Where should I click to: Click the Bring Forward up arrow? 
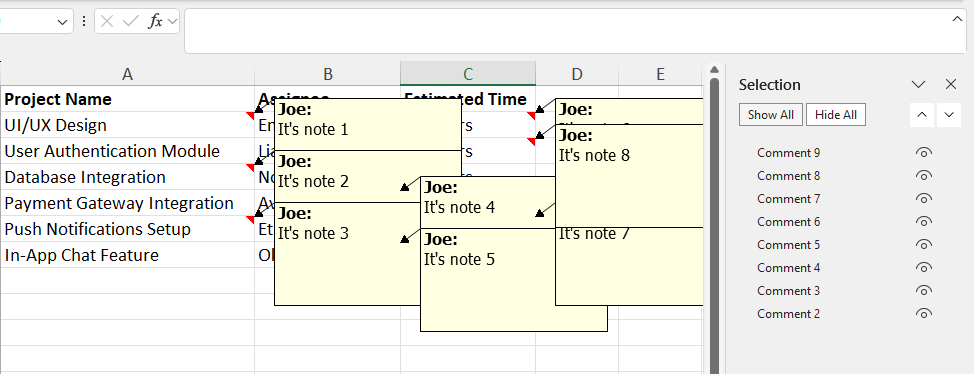(x=922, y=115)
